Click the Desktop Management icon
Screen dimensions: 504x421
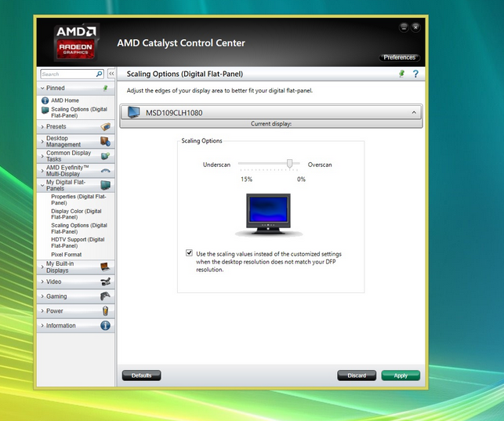click(106, 141)
